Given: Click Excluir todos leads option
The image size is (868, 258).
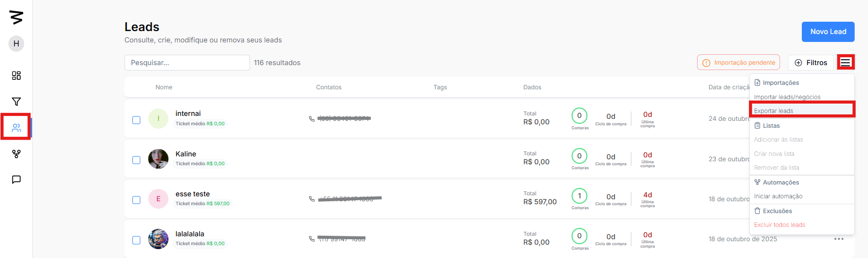Looking at the screenshot, I should point(779,225).
